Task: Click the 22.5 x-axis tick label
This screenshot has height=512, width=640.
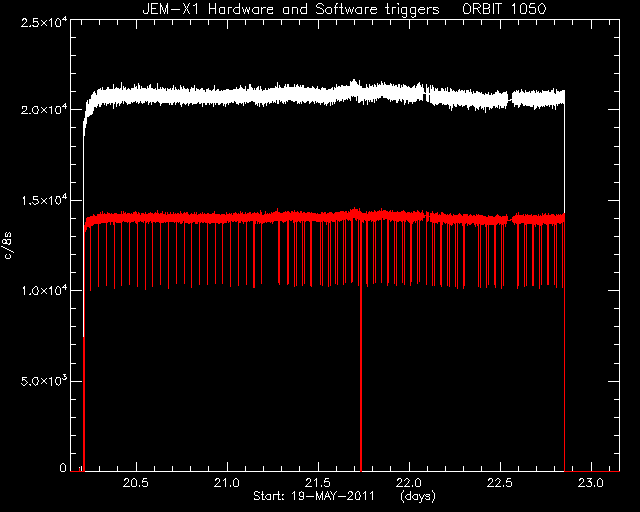Action: coord(500,483)
